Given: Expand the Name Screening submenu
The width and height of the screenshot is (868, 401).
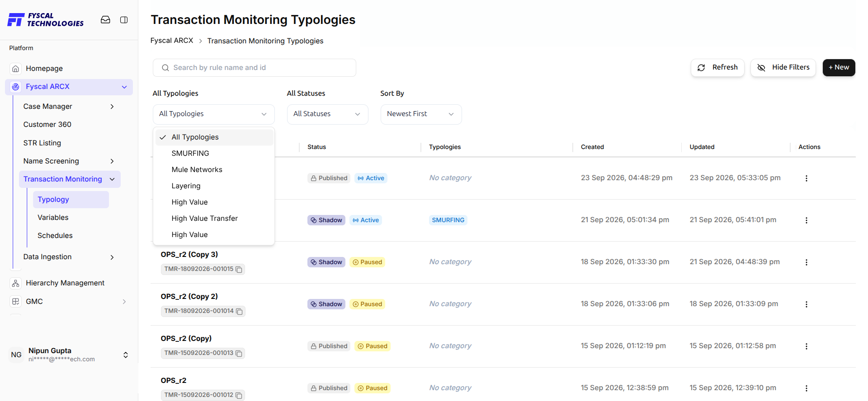Looking at the screenshot, I should 112,161.
